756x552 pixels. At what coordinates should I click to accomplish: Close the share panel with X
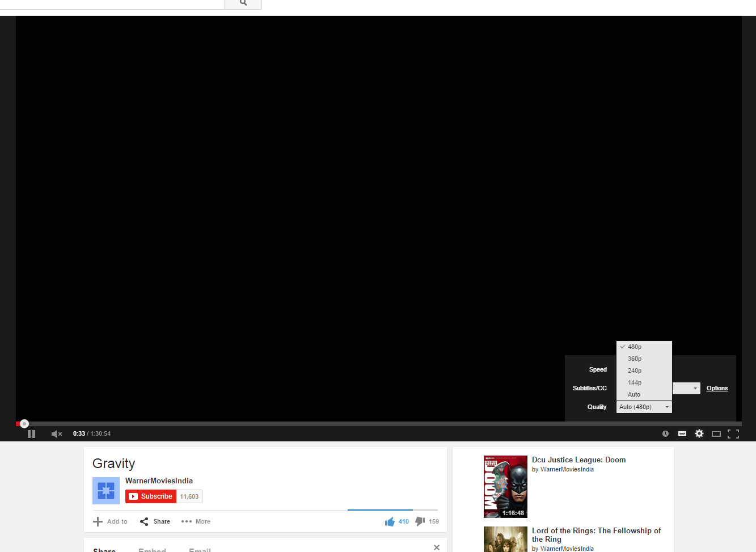[436, 547]
